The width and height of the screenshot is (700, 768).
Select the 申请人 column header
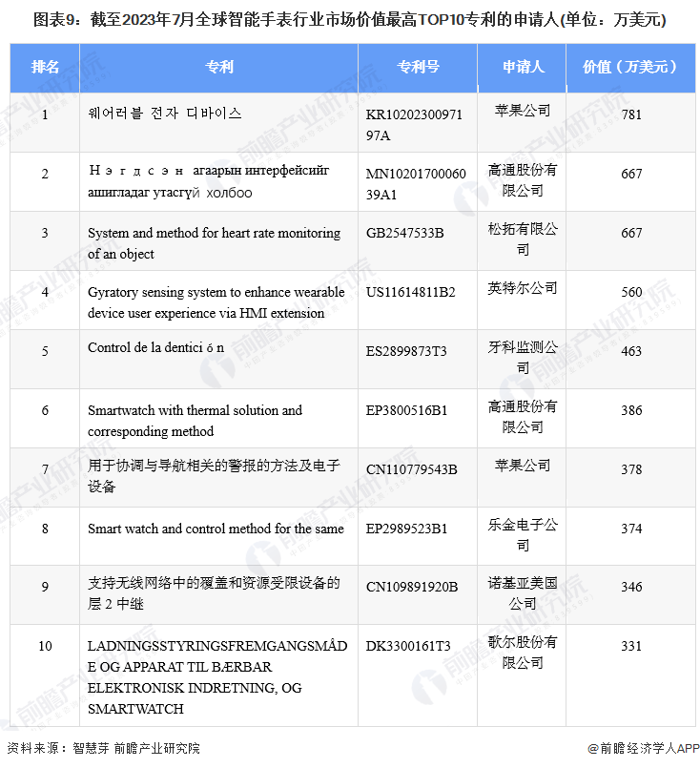pyautogui.click(x=523, y=68)
